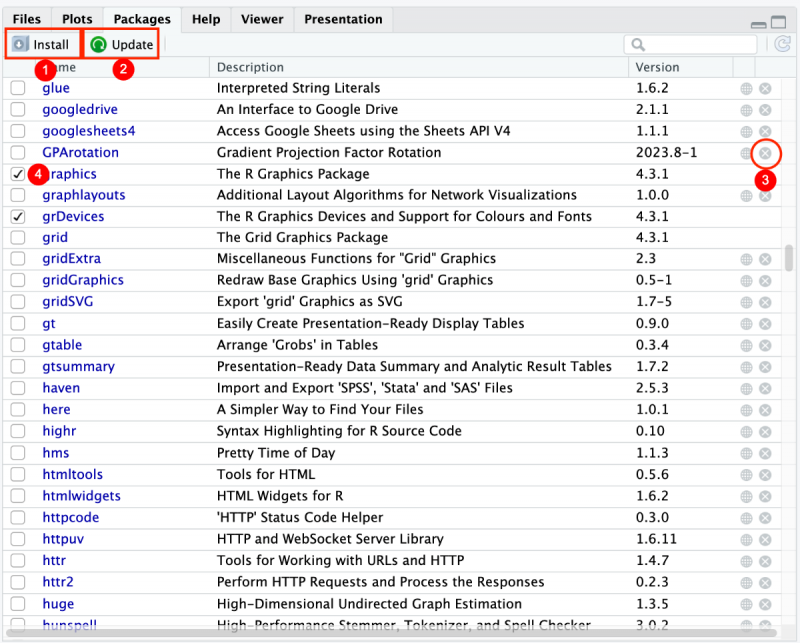
Task: Remove huge package x icon
Action: click(765, 604)
